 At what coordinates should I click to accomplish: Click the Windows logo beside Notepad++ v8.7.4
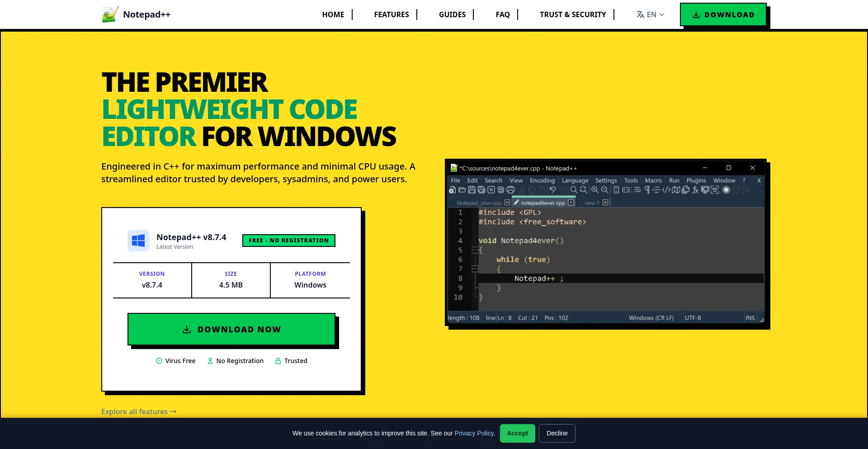[x=138, y=241]
